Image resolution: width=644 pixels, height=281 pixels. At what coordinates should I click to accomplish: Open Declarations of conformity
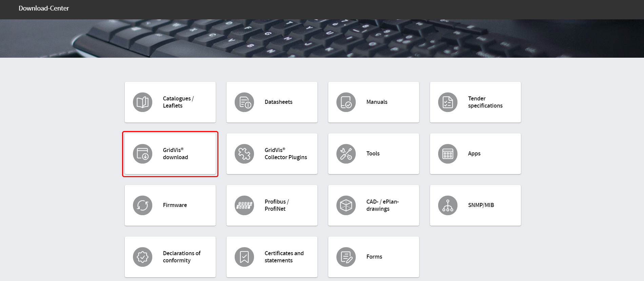tap(170, 257)
